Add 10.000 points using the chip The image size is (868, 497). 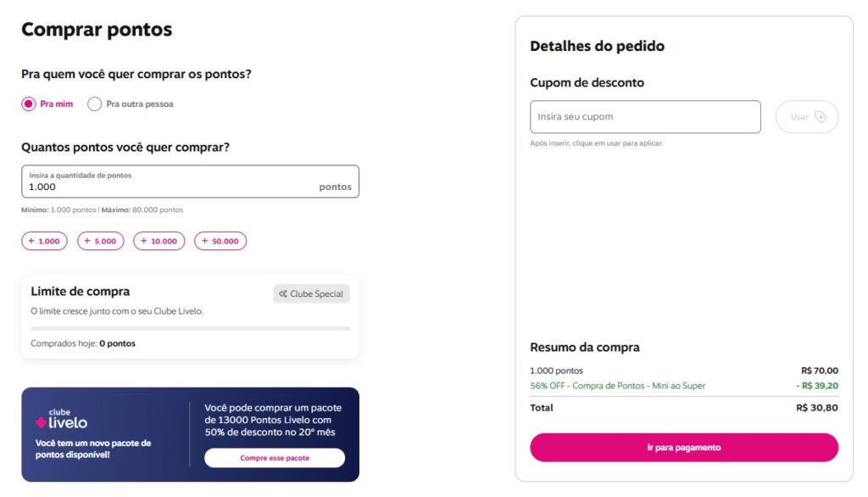click(x=159, y=241)
